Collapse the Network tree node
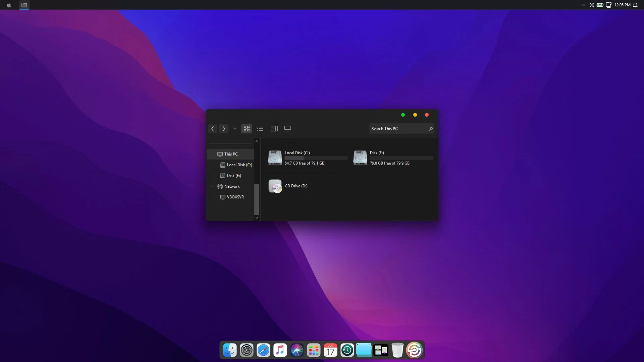 [x=212, y=186]
